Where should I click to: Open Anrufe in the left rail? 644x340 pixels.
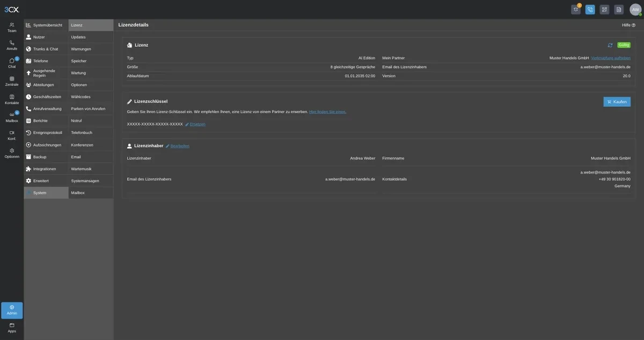[12, 45]
